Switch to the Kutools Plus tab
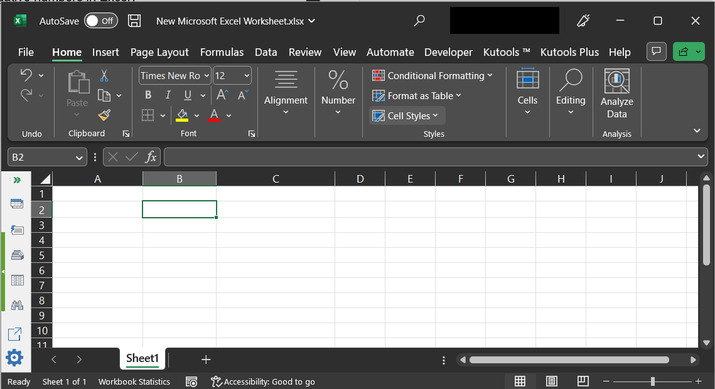 tap(569, 52)
